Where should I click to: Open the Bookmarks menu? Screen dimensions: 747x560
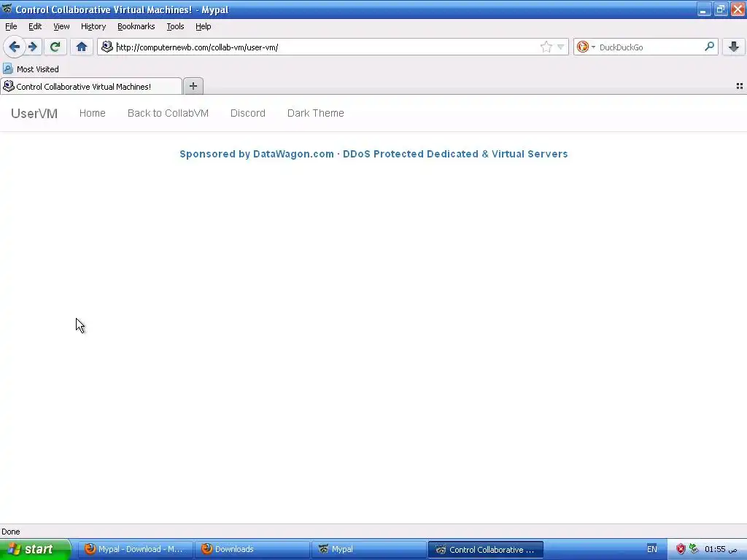point(136,26)
